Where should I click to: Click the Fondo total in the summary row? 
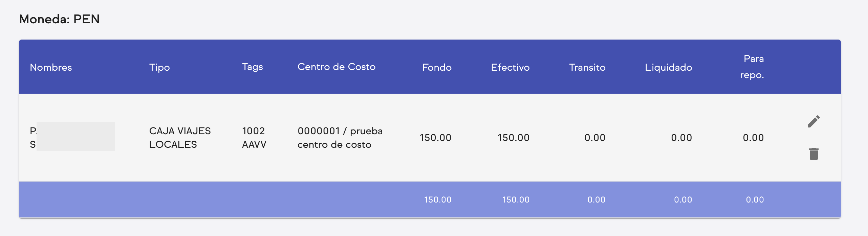click(x=438, y=199)
